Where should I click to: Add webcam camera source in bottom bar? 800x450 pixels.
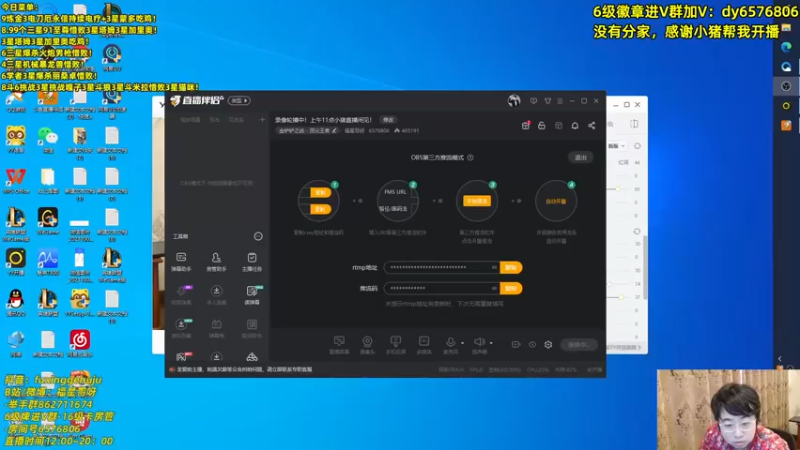pyautogui.click(x=367, y=344)
